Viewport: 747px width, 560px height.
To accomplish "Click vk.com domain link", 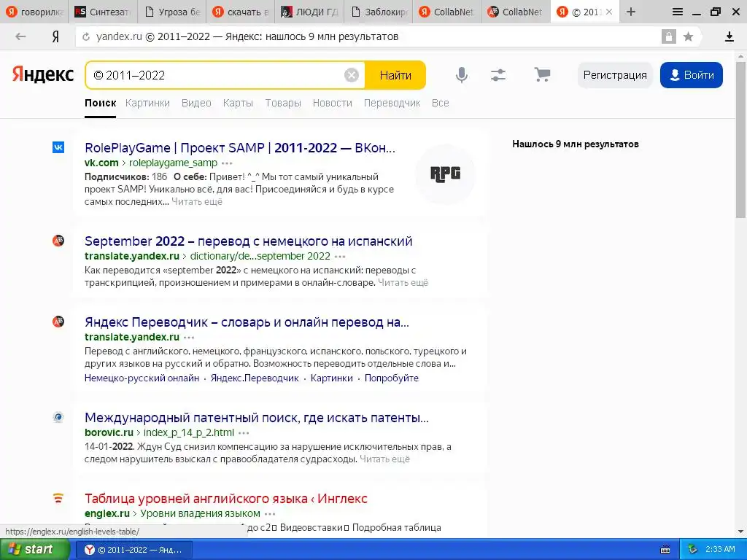I will tap(101, 163).
